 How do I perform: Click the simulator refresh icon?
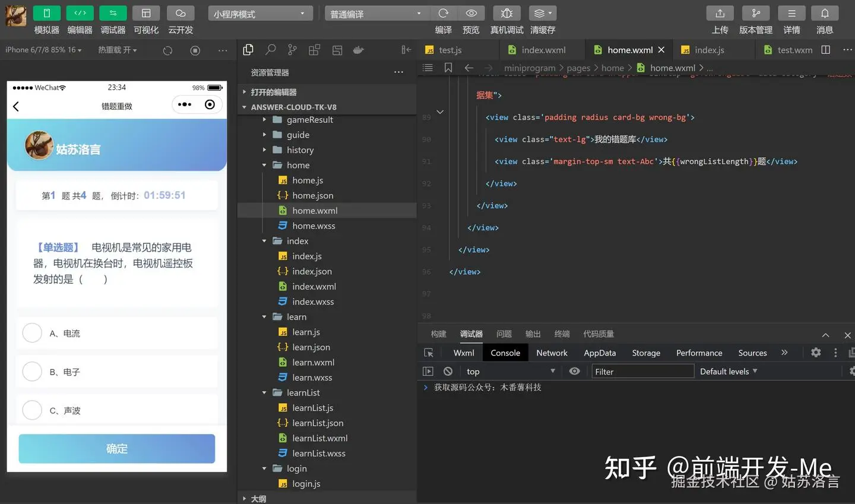pos(167,50)
